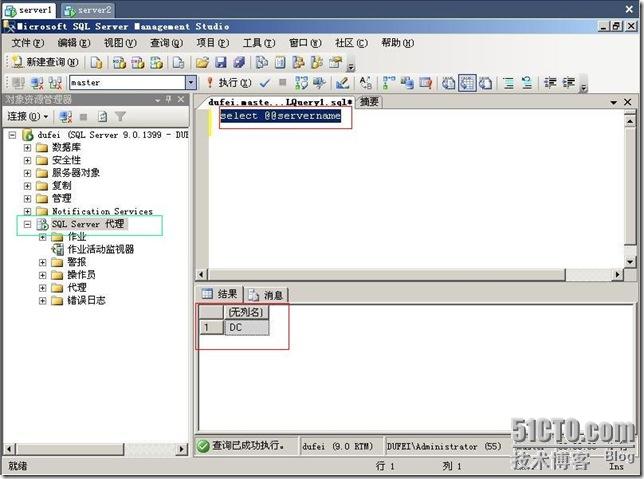Click the Open File folder icon
644x479 pixels.
202,62
